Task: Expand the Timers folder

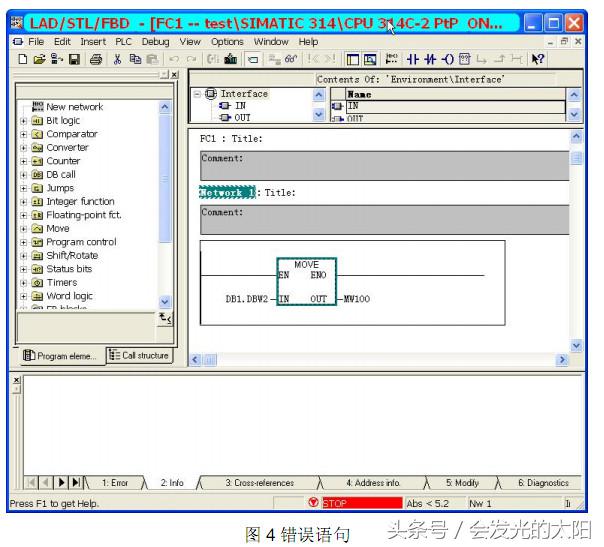Action: tap(23, 283)
